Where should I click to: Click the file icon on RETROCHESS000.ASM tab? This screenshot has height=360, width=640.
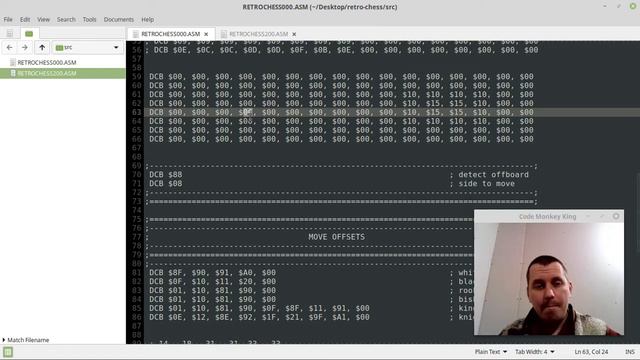[136, 34]
